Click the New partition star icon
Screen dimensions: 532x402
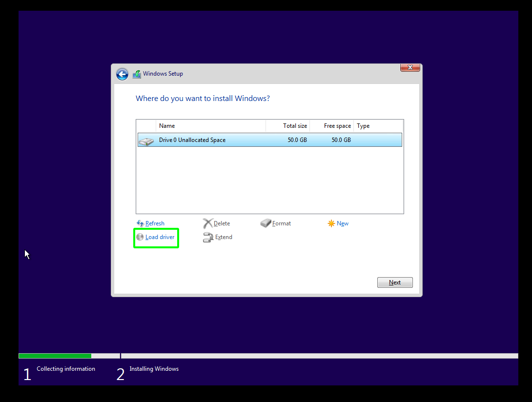tap(331, 223)
